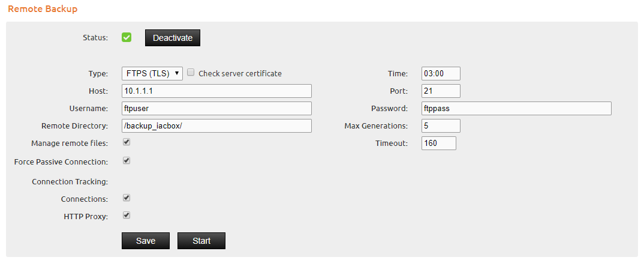Click the Remote Backup heading

(43, 8)
